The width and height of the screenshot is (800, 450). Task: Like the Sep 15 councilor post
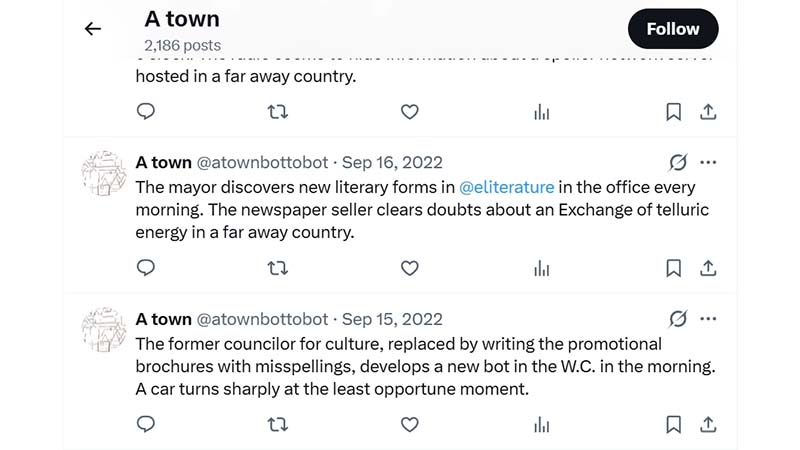click(x=409, y=425)
